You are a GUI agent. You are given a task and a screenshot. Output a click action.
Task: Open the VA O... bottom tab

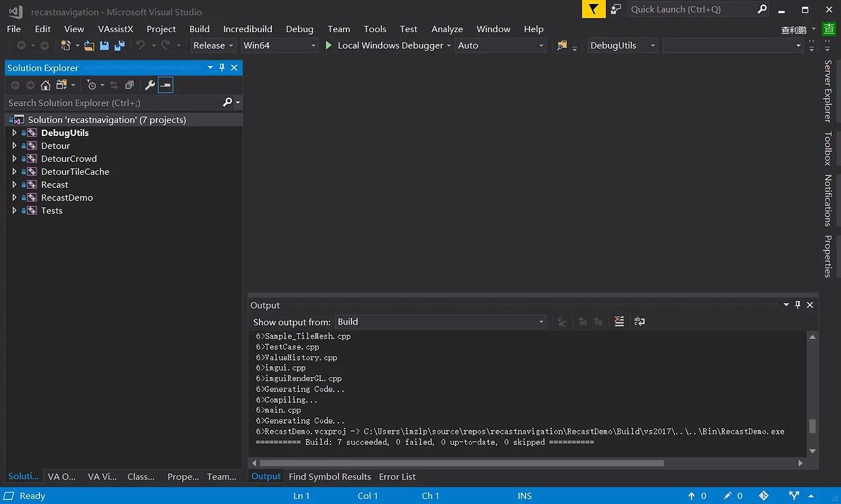pos(62,476)
